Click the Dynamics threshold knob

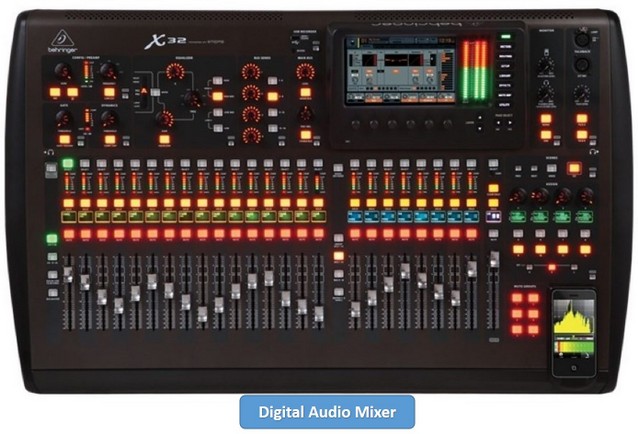coord(109,119)
